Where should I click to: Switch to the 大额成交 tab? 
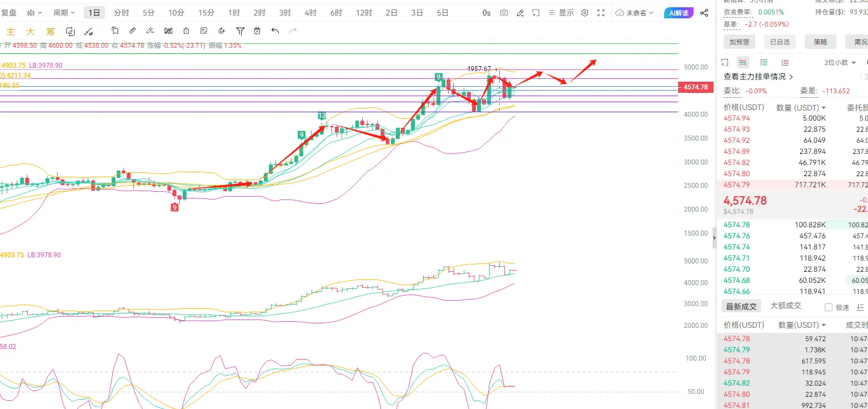pos(786,306)
